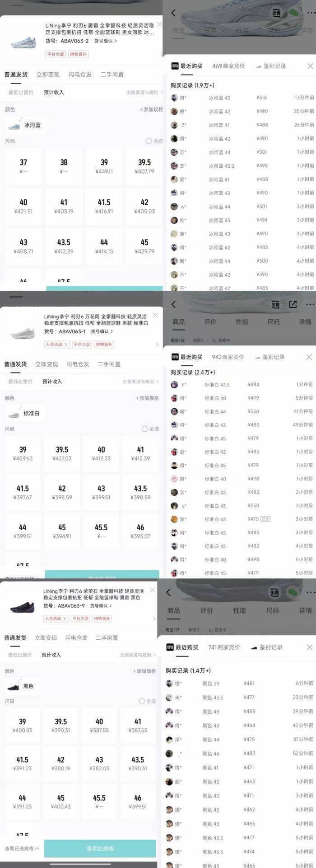Close the 购买记录 (1.9万+) panel
Image resolution: width=316 pixels, height=868 pixels.
click(310, 66)
